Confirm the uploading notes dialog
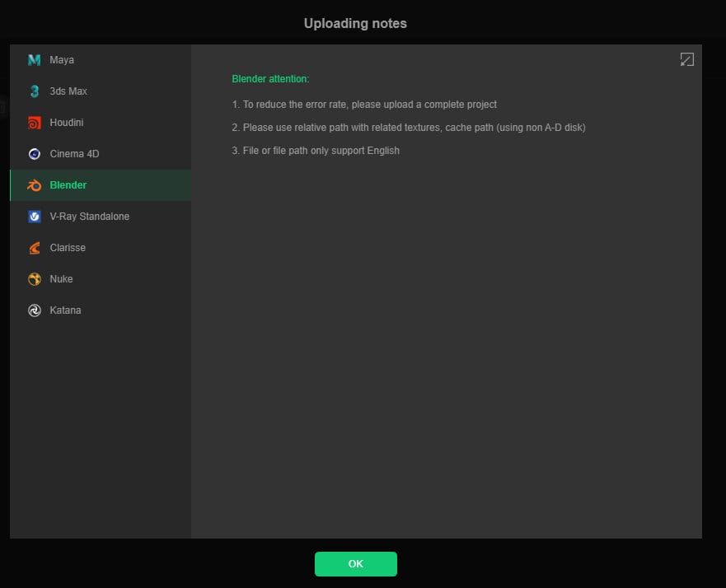This screenshot has height=588, width=726. (355, 563)
